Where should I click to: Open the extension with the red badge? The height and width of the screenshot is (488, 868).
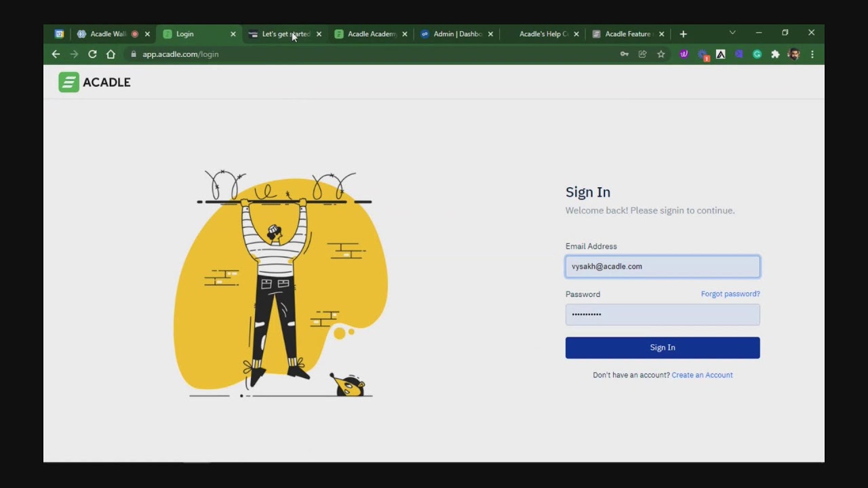[703, 55]
